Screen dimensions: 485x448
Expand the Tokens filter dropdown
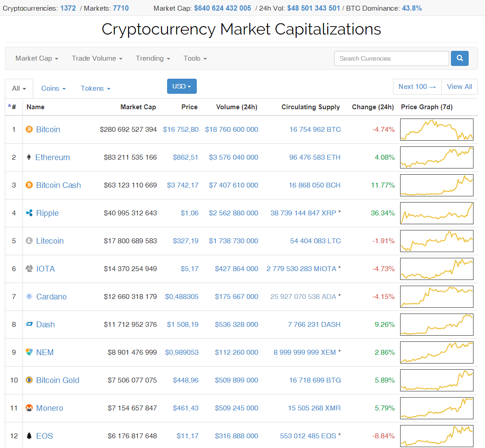[95, 88]
